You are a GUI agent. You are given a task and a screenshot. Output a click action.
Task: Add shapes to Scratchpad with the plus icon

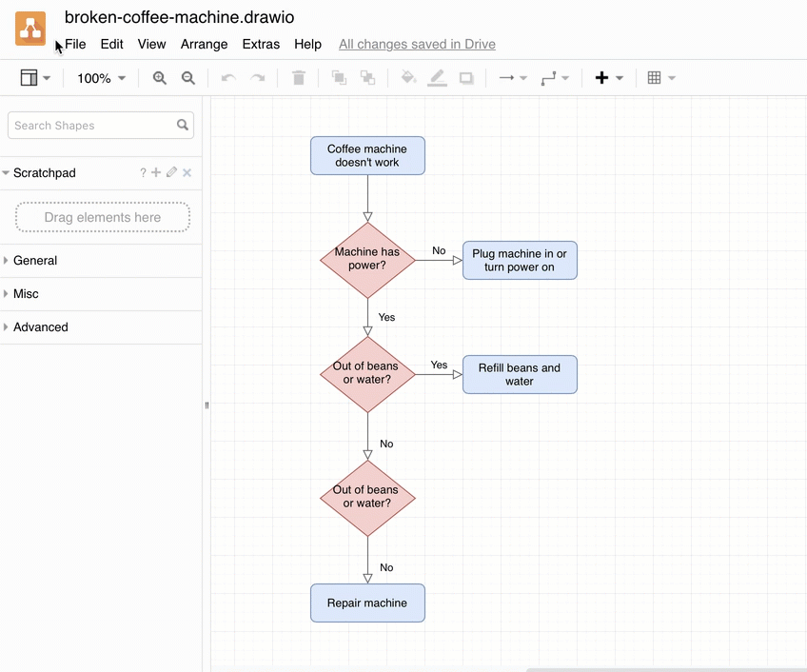tap(156, 172)
